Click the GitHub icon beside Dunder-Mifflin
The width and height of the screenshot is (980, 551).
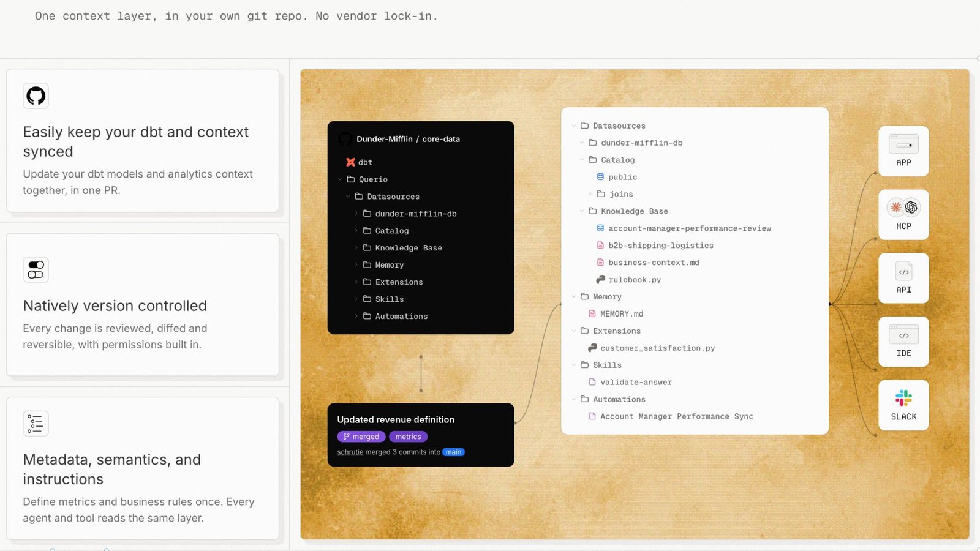pyautogui.click(x=345, y=139)
